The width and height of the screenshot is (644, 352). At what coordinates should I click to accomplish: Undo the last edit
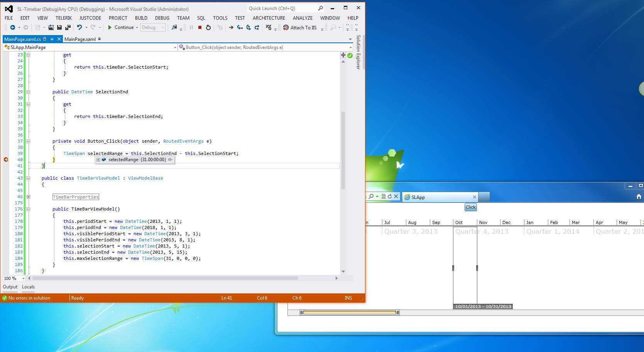point(79,27)
